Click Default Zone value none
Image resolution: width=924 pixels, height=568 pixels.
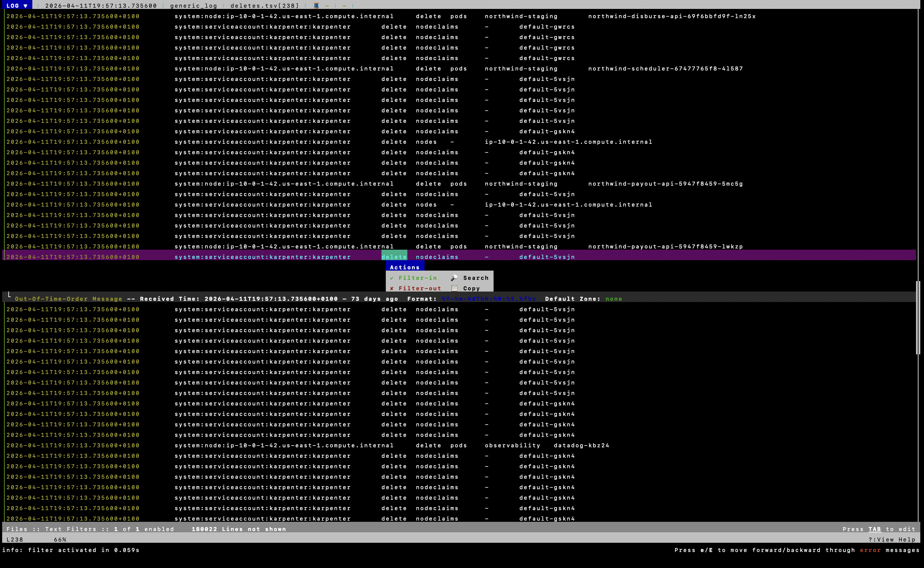pos(614,299)
